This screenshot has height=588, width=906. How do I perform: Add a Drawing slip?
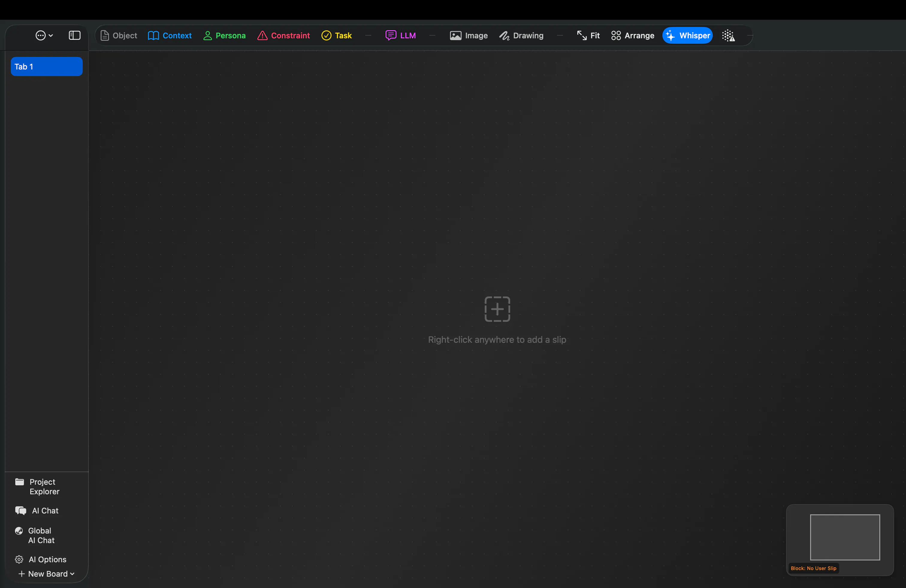pos(521,35)
